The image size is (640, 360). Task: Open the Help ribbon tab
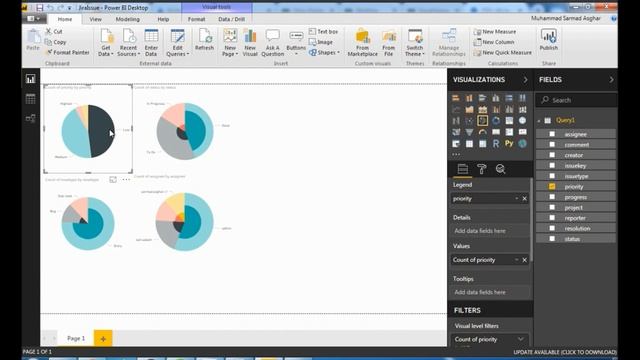[x=163, y=19]
